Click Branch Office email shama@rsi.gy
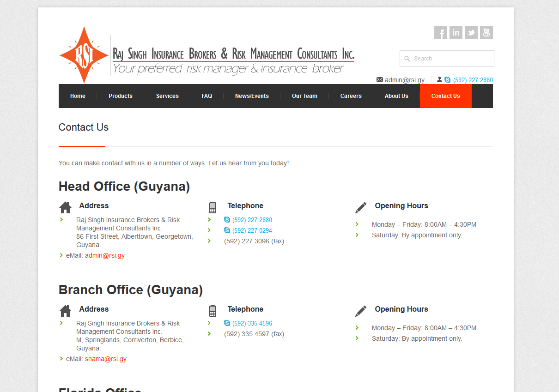This screenshot has height=392, width=559. pyautogui.click(x=106, y=359)
